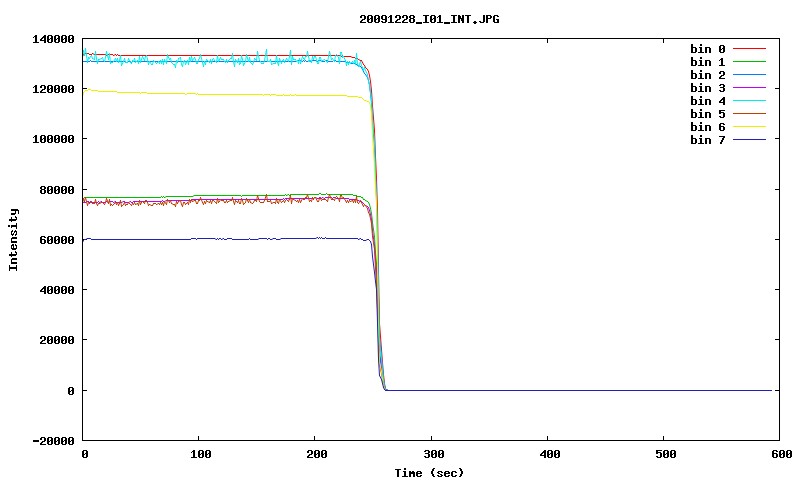Click the 40000 y-axis tick label
Image resolution: width=800 pixels, height=480 pixels.
coord(57,290)
